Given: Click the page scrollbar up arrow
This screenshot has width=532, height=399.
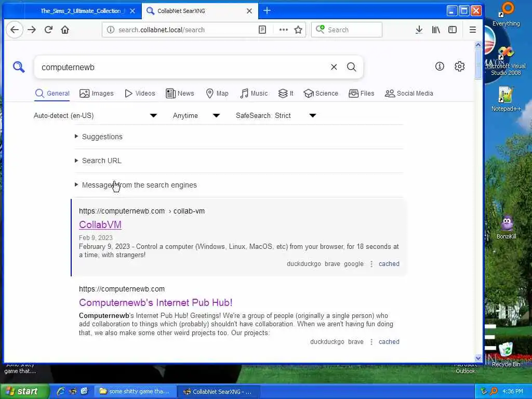Looking at the screenshot, I should (x=478, y=45).
